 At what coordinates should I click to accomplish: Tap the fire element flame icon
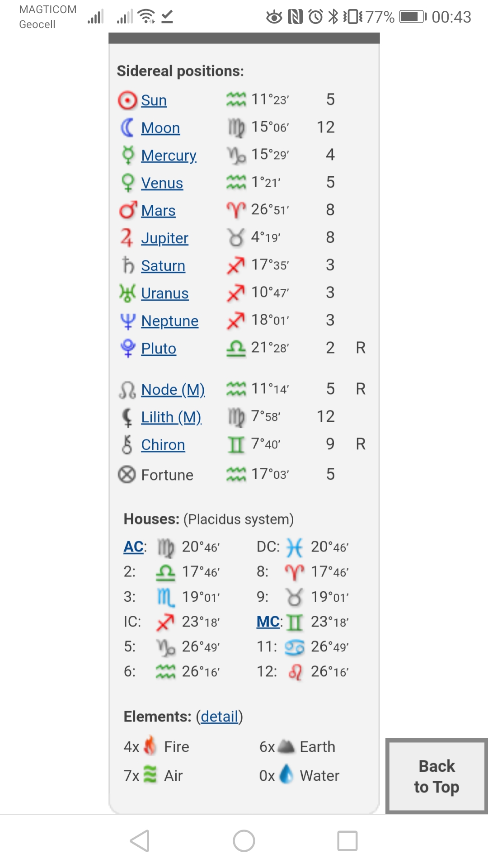click(x=150, y=746)
